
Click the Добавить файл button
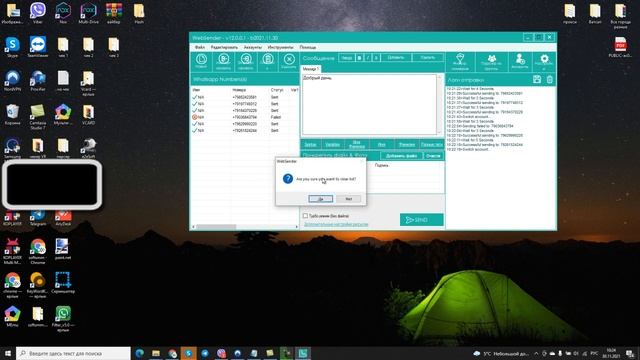[x=402, y=156]
